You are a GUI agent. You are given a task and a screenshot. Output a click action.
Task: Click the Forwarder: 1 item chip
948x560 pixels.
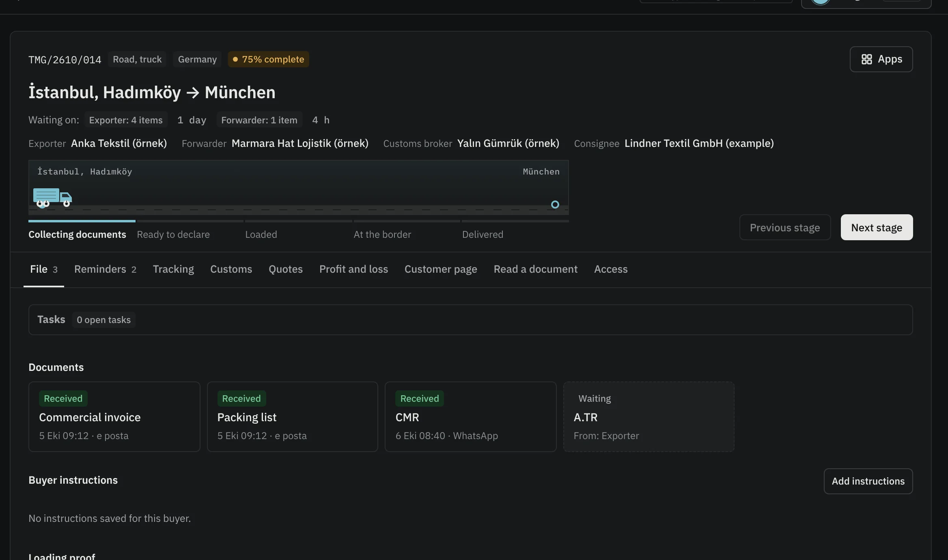[x=259, y=120]
